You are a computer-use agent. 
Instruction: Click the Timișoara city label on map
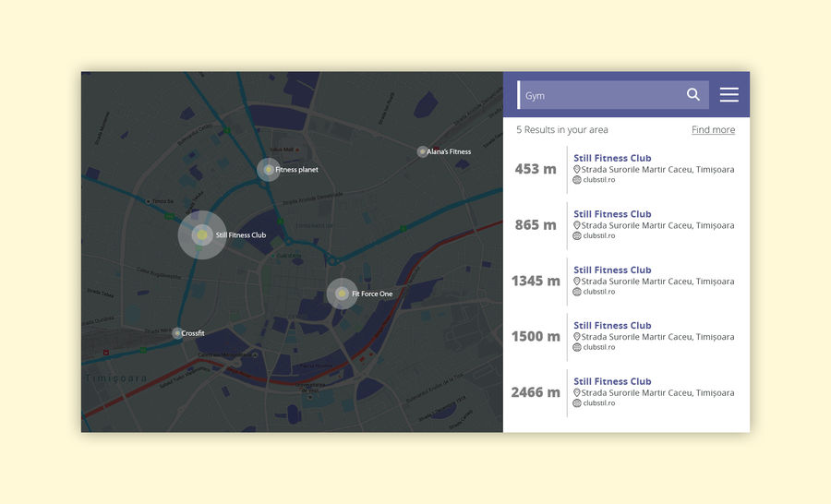point(116,378)
